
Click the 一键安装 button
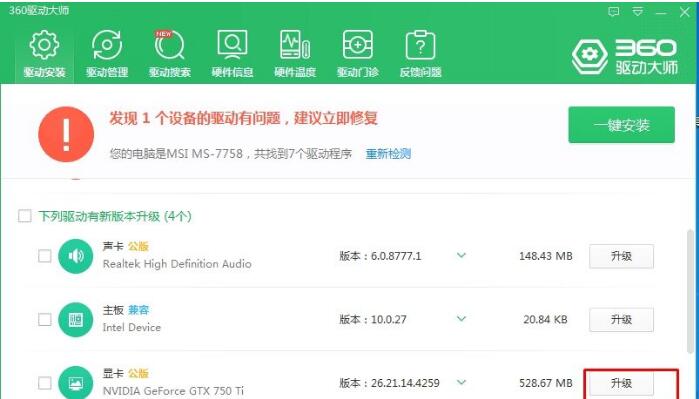[x=621, y=125]
